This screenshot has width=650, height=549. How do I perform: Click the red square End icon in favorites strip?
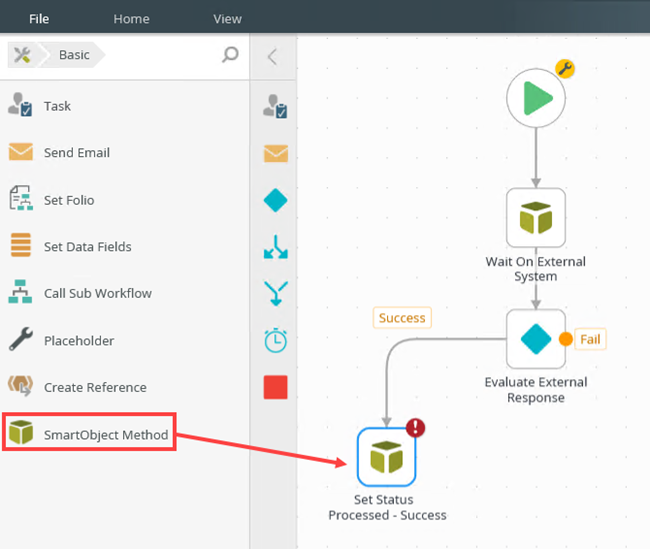point(275,387)
